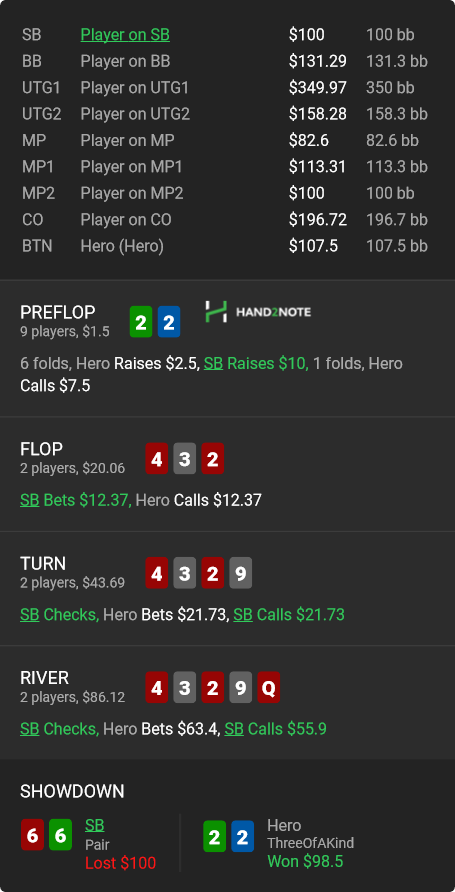Select the gray 3 card on flop
The image size is (455, 892).
tap(184, 459)
